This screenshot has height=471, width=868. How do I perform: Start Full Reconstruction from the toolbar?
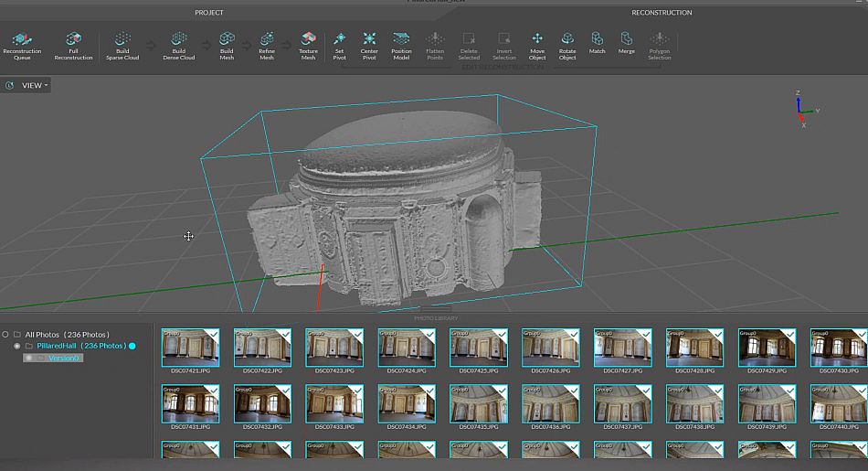[x=73, y=45]
